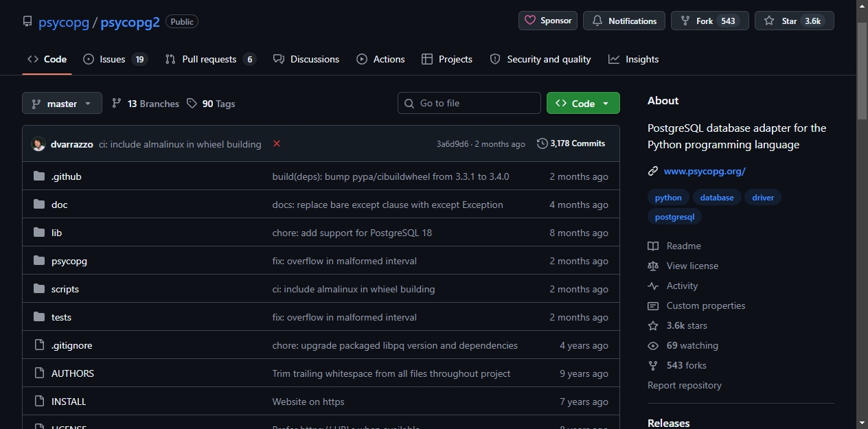Image resolution: width=868 pixels, height=429 pixels.
Task: View the 13 Branches link
Action: [x=145, y=104]
